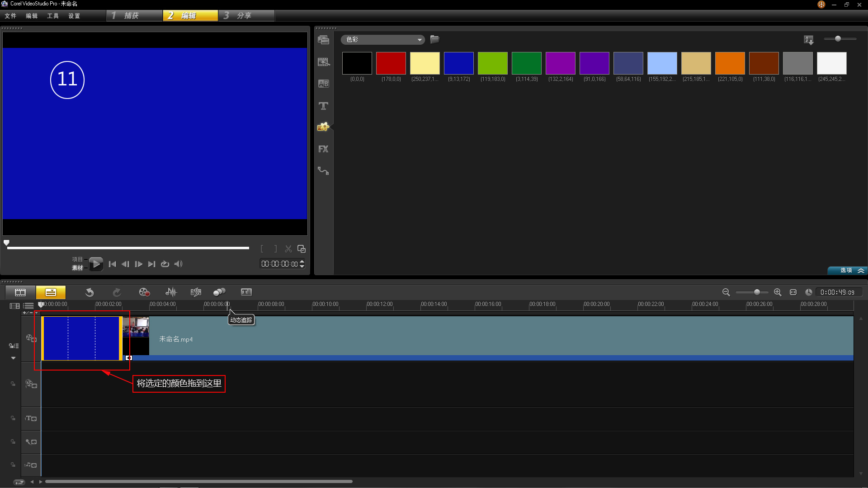Expand the 色彩 library category dropdown
868x488 pixels.
click(420, 40)
